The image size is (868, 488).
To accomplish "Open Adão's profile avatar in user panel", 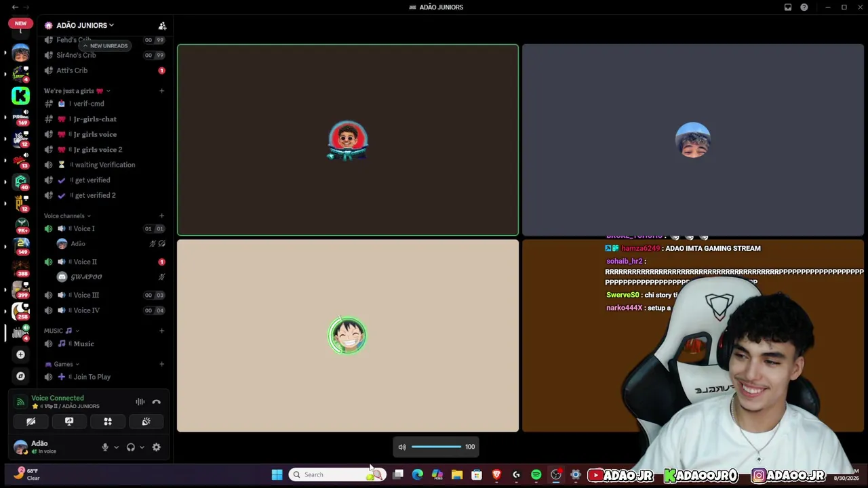I will (x=20, y=447).
